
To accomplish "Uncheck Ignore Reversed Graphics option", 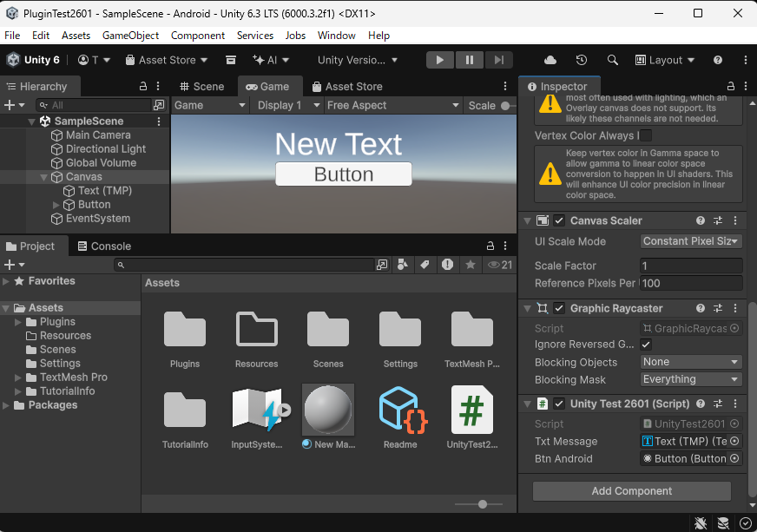I will click(x=646, y=345).
